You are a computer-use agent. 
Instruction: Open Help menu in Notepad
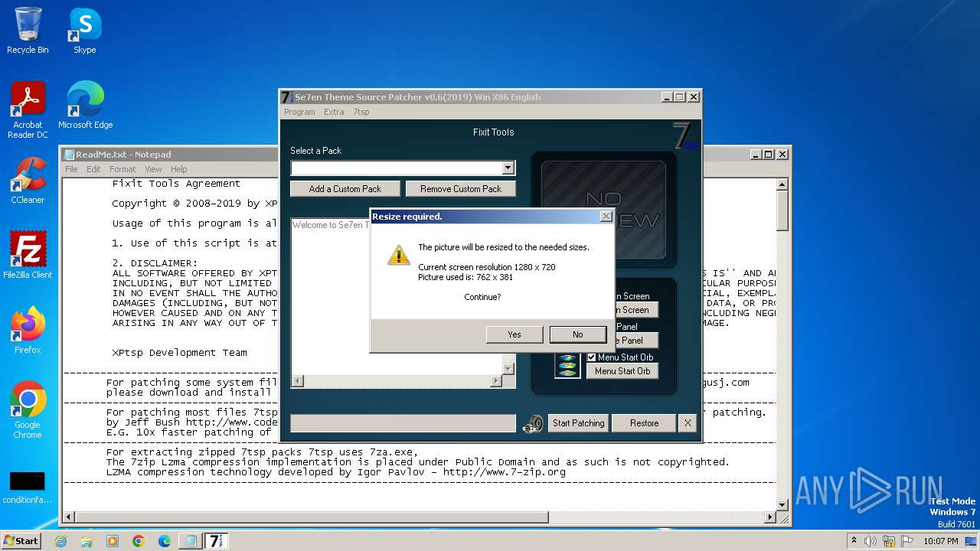tap(178, 169)
